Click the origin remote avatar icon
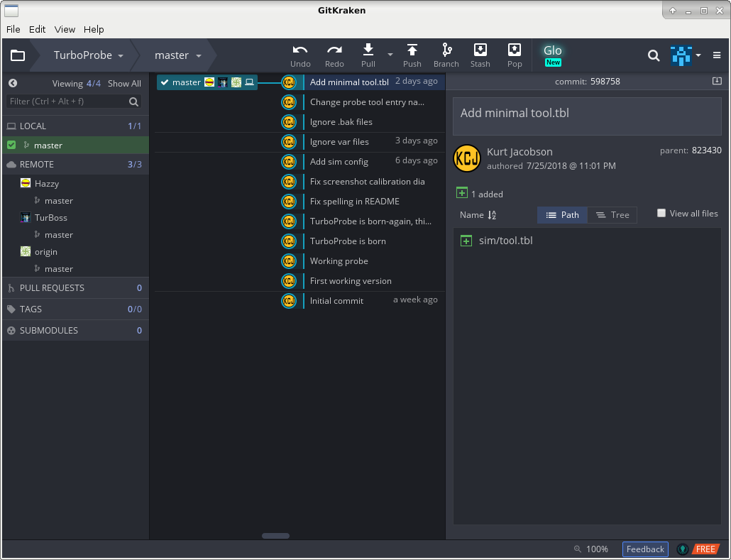Viewport: 731px width, 560px height. (26, 251)
